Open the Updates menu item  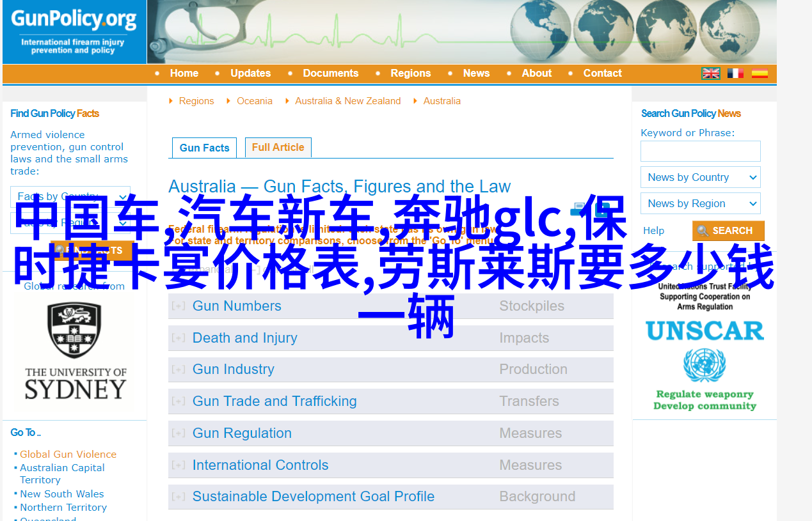coord(251,74)
